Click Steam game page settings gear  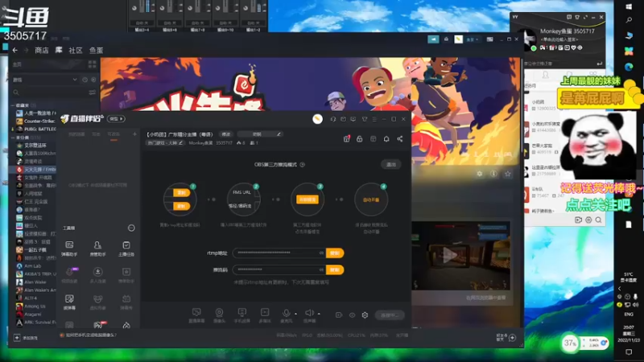pyautogui.click(x=479, y=174)
